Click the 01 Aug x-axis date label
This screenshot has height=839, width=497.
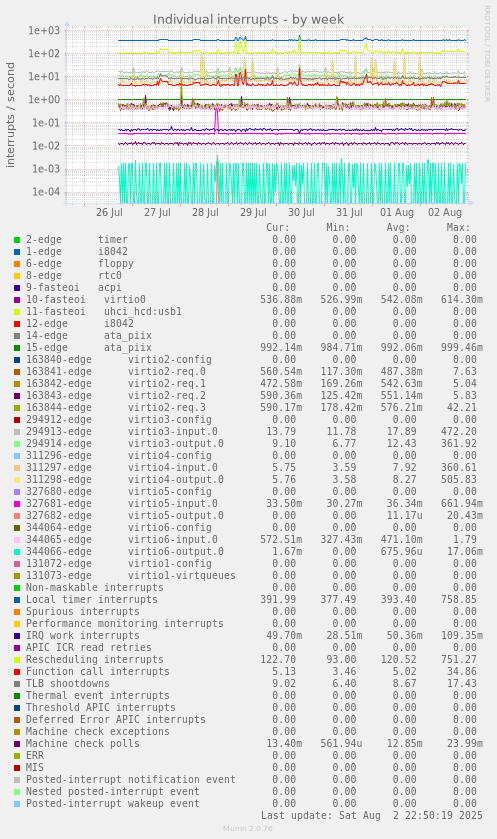[x=397, y=212]
